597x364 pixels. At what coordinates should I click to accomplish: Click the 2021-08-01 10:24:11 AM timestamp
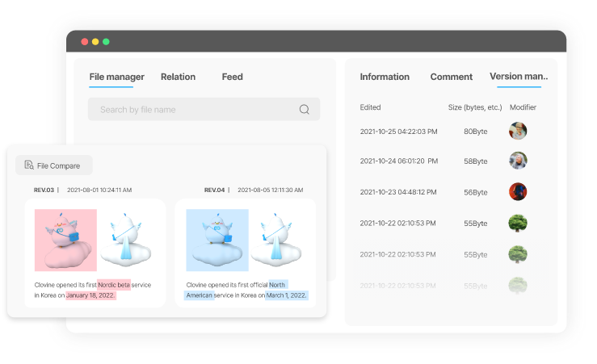(x=99, y=190)
